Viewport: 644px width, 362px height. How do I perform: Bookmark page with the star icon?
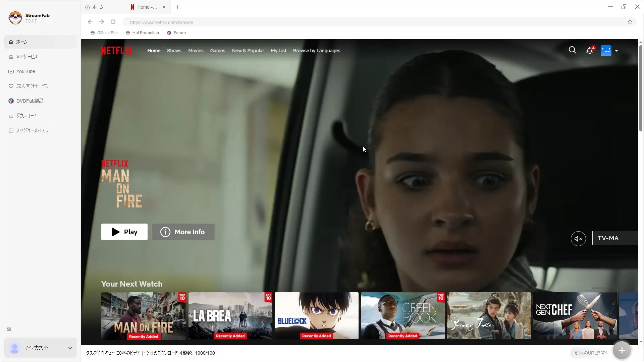click(630, 22)
